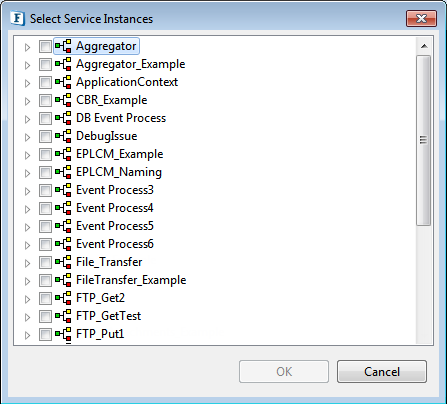The width and height of the screenshot is (447, 404).
Task: Click the DebugIssue process icon
Action: (63, 136)
